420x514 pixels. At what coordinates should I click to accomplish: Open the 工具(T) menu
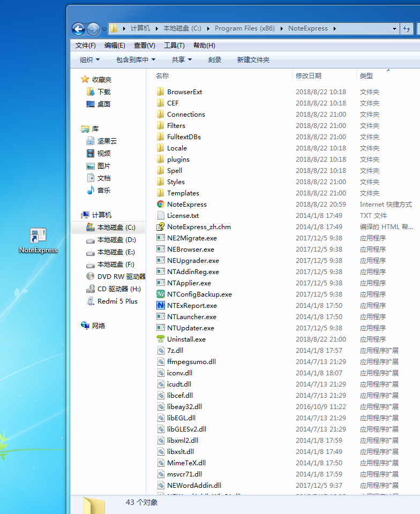pyautogui.click(x=174, y=45)
